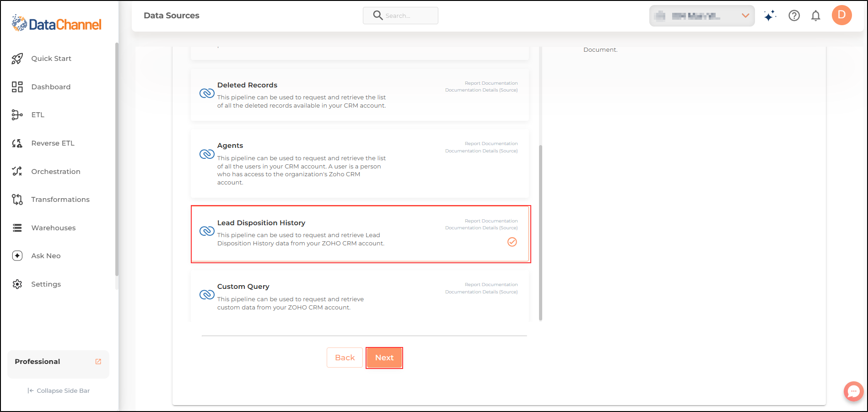Click the Warehouses stack icon
Screen dimensions: 868x412
17,228
